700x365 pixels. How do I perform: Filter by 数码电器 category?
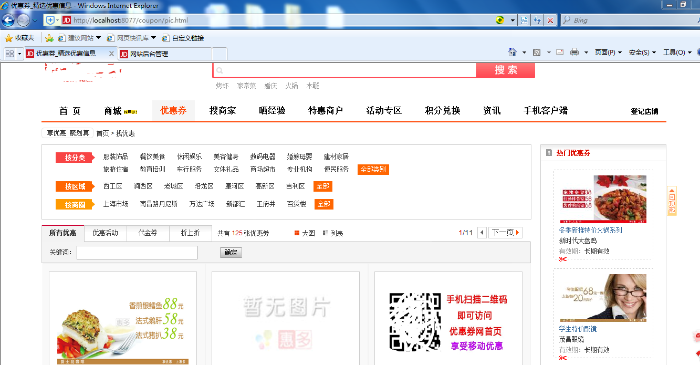point(262,157)
